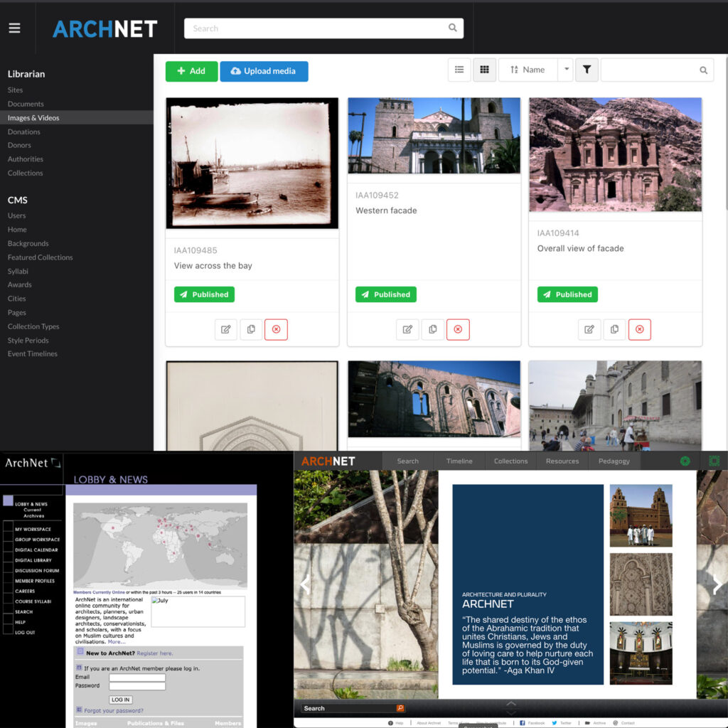Click the Twitter icon in the footer
The image size is (728, 728).
pyautogui.click(x=555, y=722)
